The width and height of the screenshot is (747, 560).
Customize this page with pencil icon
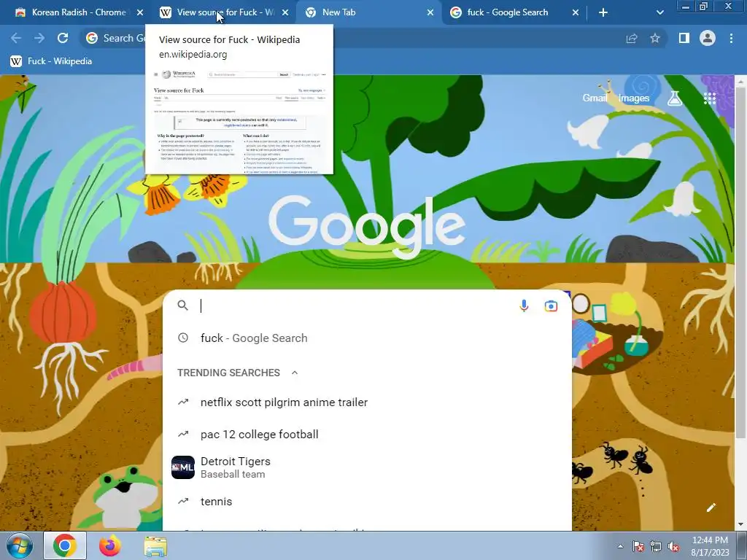[711, 507]
